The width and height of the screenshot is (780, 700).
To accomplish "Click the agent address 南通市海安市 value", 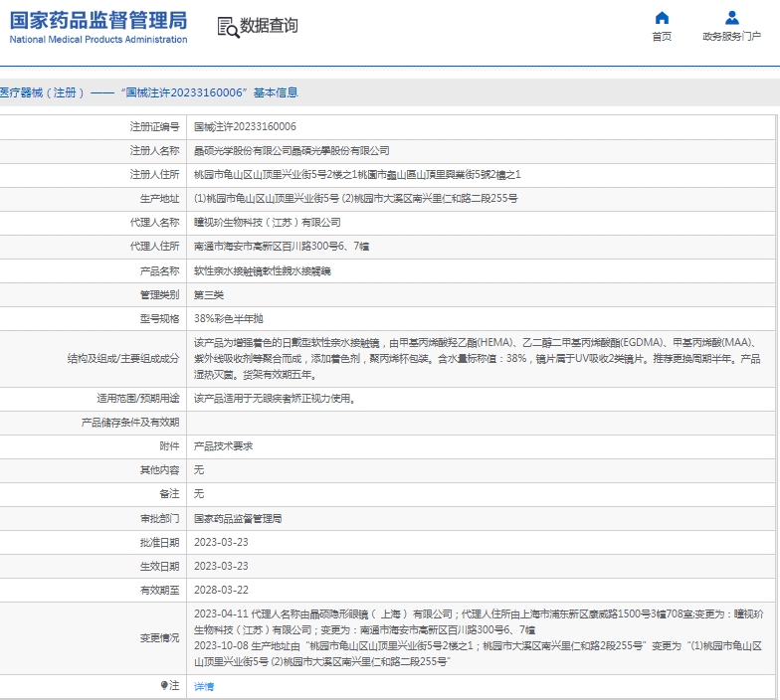I will click(x=282, y=247).
